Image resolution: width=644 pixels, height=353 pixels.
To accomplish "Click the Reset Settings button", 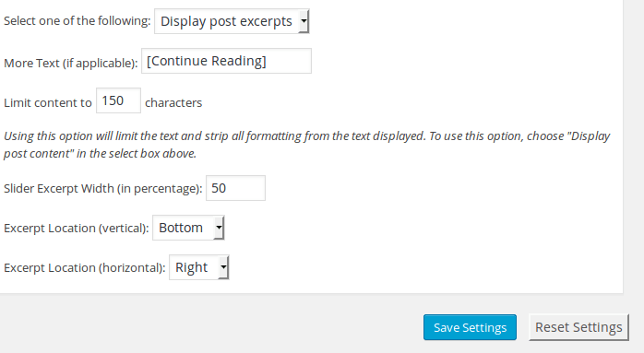I will [578, 327].
